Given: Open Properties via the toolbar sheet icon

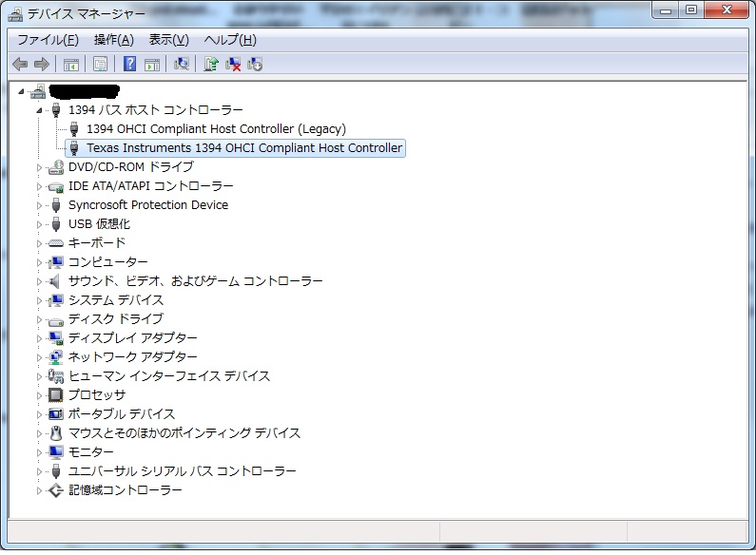Looking at the screenshot, I should click(100, 64).
